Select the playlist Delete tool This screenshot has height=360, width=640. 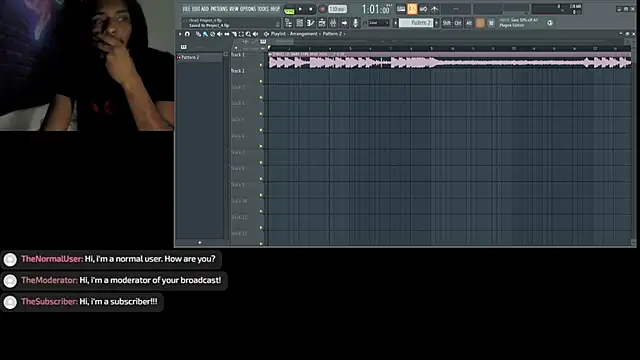click(x=212, y=34)
